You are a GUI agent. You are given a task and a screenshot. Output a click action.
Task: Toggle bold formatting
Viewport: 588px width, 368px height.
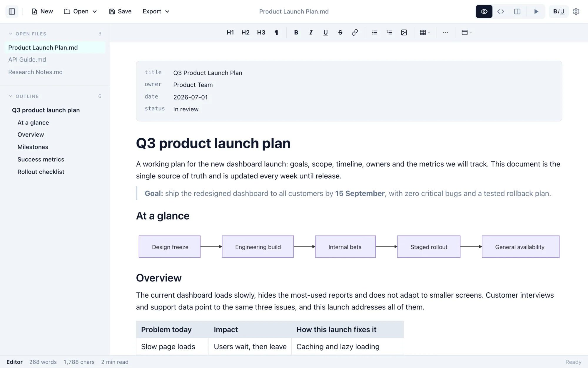(296, 32)
